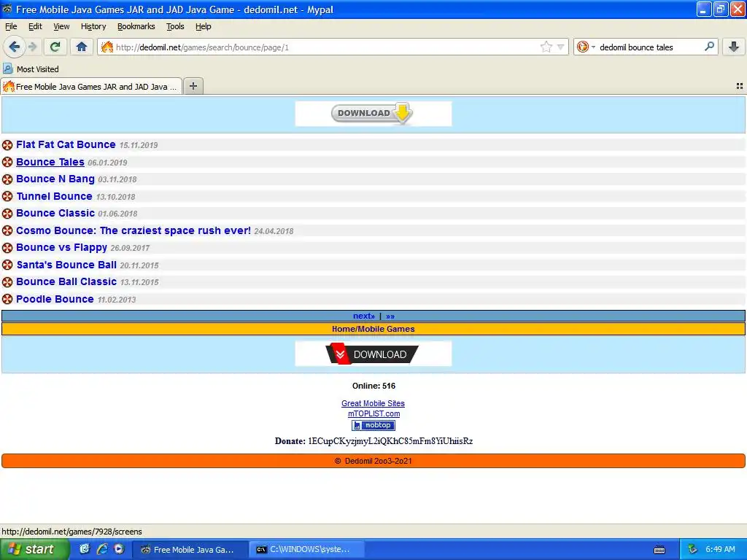Click ball icon beside Tunnel Bounce
This screenshot has height=560, width=747.
[7, 196]
